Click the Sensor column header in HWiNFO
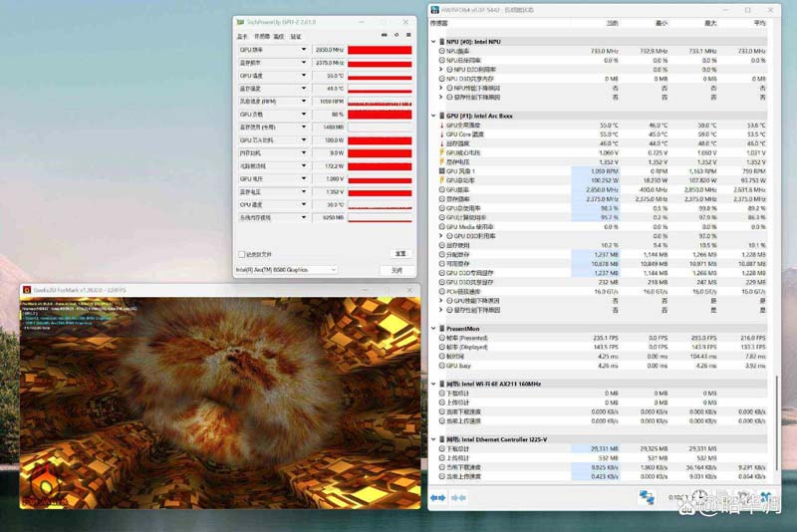The height and width of the screenshot is (532, 797). pos(439,23)
